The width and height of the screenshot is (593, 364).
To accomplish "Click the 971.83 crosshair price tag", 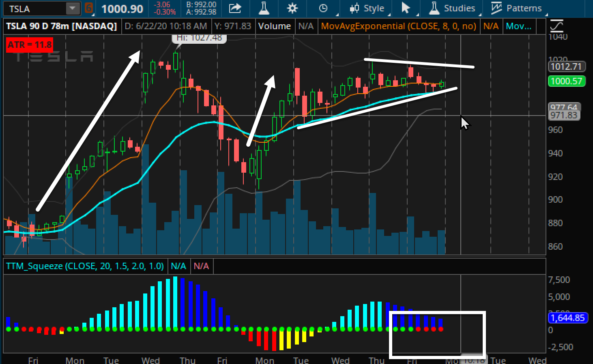I will coord(564,116).
